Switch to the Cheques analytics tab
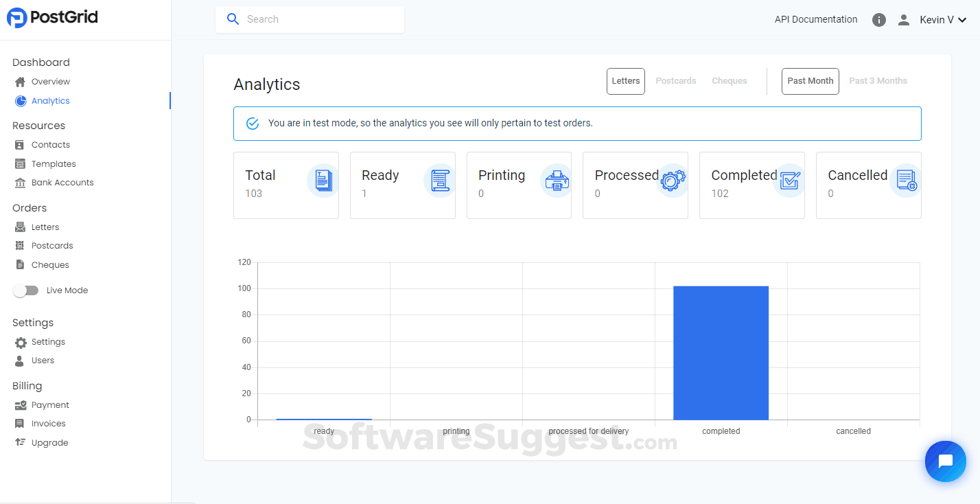980x504 pixels. pos(729,81)
